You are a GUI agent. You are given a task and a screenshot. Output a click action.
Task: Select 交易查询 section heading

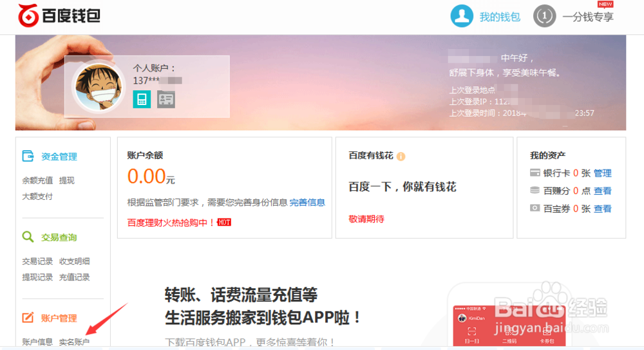tap(59, 237)
